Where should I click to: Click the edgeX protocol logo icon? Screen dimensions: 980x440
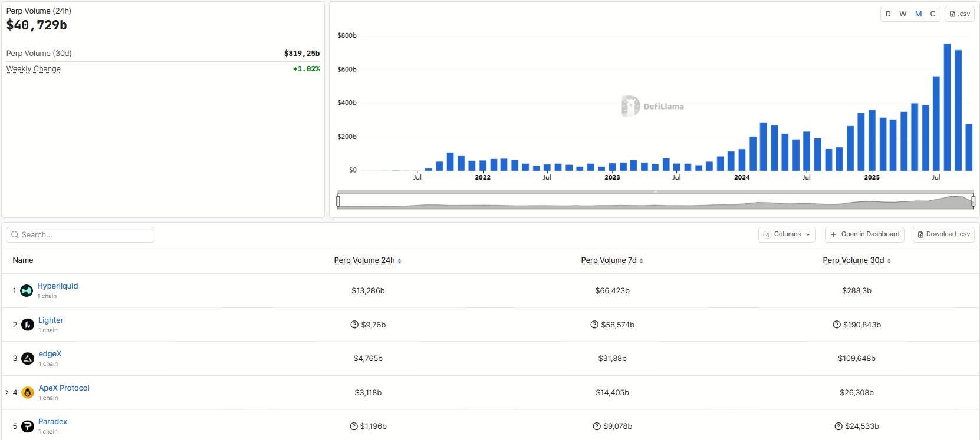(x=28, y=359)
